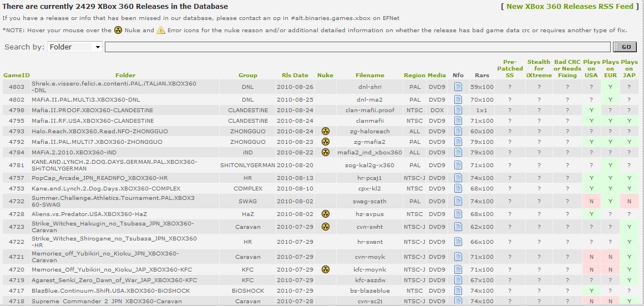Click the nuke icon for MAFiA.2.2010 iND release
Screen dimensions: 644x306
pos(325,153)
